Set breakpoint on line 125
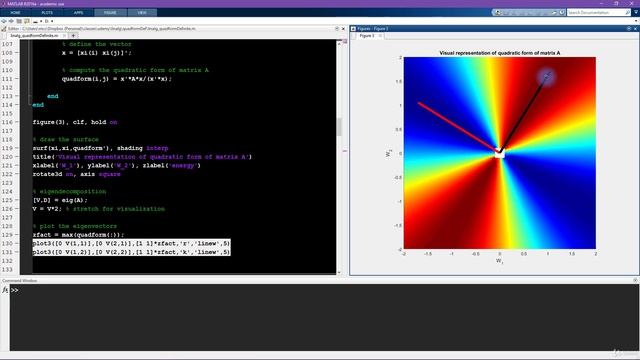Viewport: 640px width, 360px height. [x=17, y=200]
